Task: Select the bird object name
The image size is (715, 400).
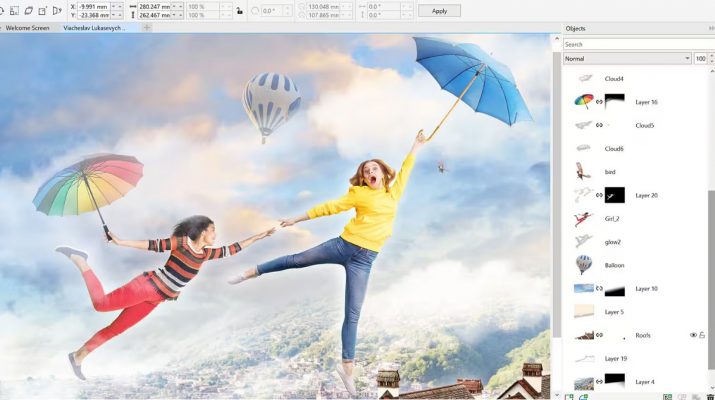Action: click(x=610, y=172)
